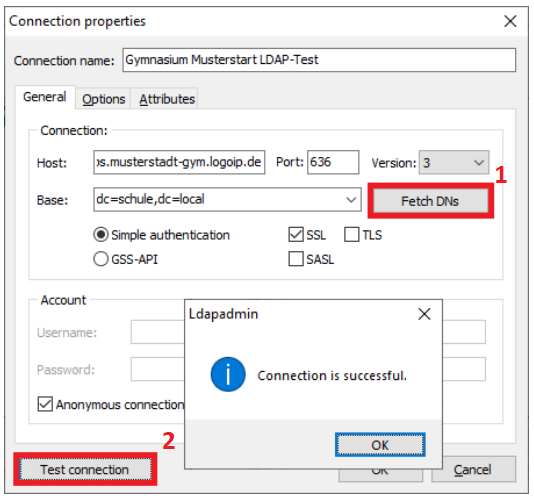Screen dimensions: 534x500
Task: Click Cancel in Connection properties
Action: (473, 470)
